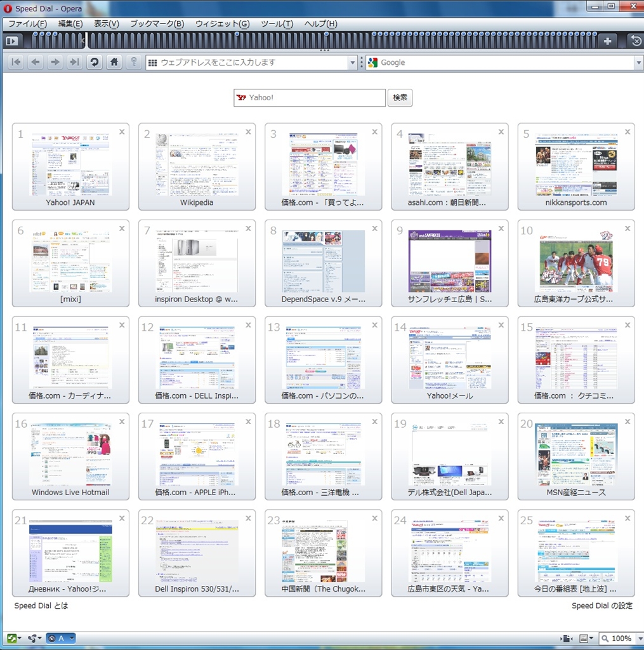Remove the nikkansports.com speed dial
Screen dimensions: 644x650
coord(628,132)
